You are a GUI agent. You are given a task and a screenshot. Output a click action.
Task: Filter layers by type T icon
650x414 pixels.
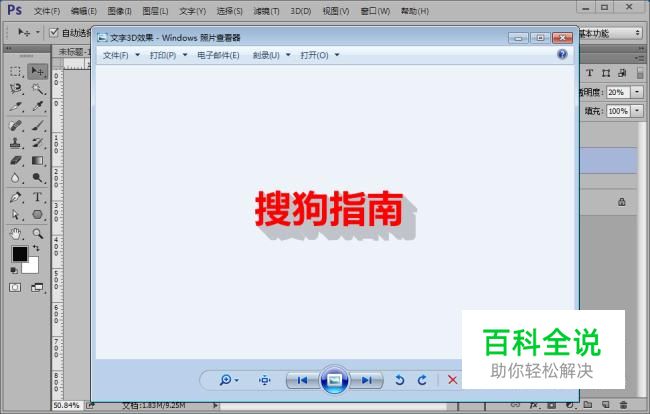coord(589,73)
